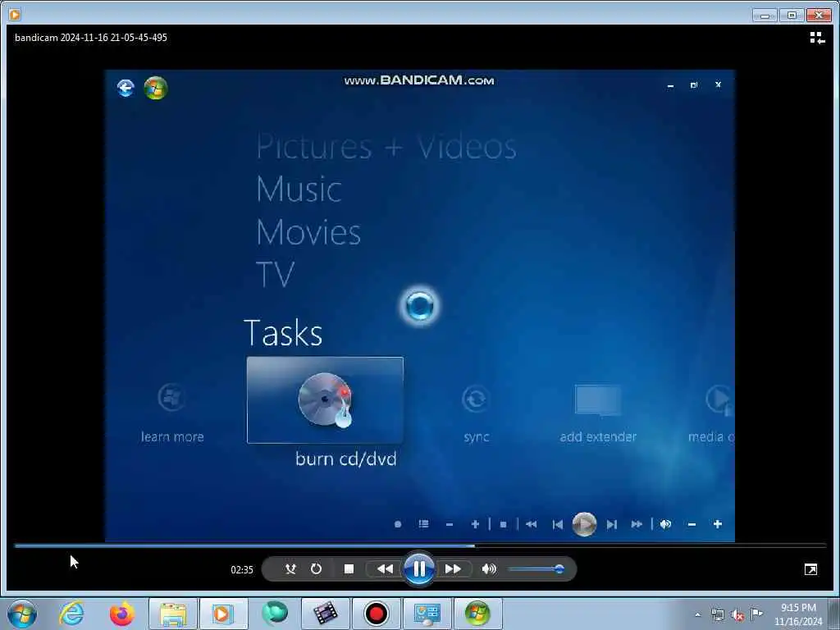Screen dimensions: 840x630
Task: Toggle repeat in the player controls
Action: coord(316,569)
